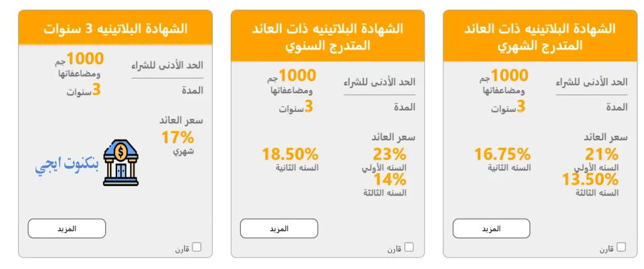Viewport: 644px width, 269px height.
Task: Select the 18.50% السنه الثانية rate
Action: click(x=290, y=154)
